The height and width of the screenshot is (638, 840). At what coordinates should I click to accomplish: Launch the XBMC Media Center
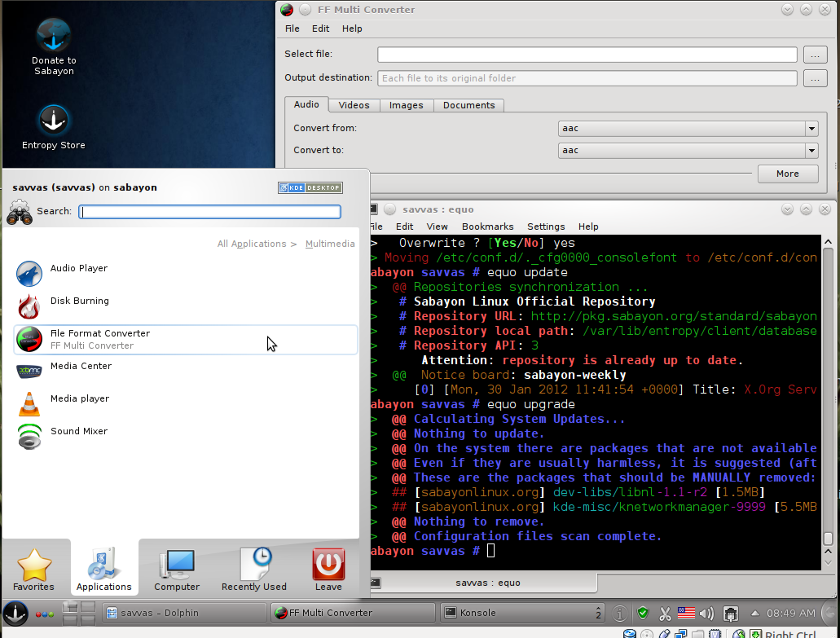(x=81, y=367)
